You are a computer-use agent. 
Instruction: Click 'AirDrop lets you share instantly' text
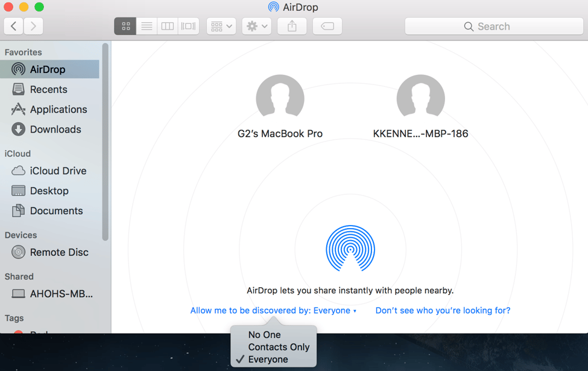pos(350,290)
